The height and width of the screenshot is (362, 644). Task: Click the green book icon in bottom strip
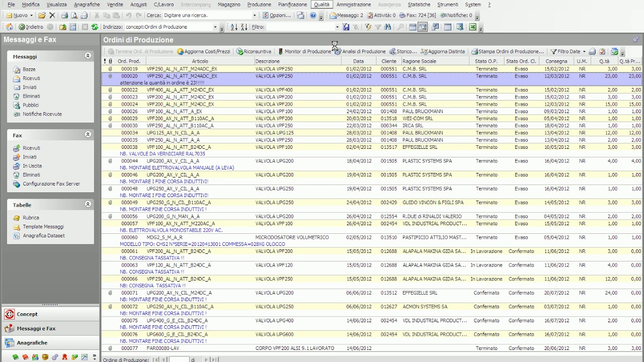[16, 357]
